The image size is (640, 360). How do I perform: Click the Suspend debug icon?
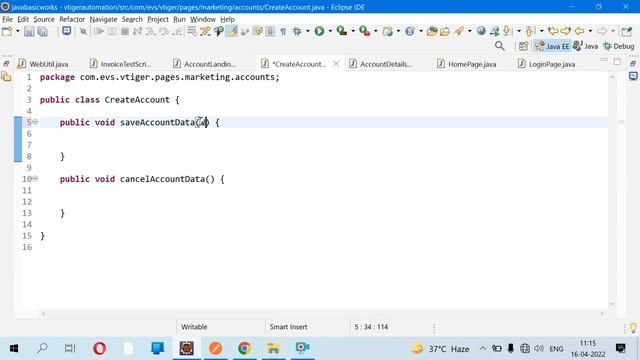click(112, 31)
